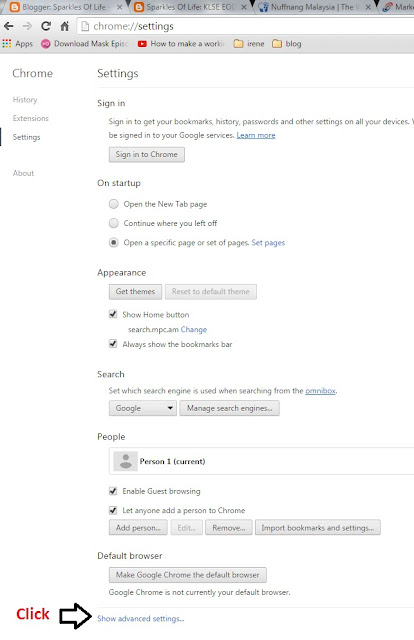The width and height of the screenshot is (414, 640).
Task: Open the Apps bookmark grid icon
Action: tap(7, 44)
